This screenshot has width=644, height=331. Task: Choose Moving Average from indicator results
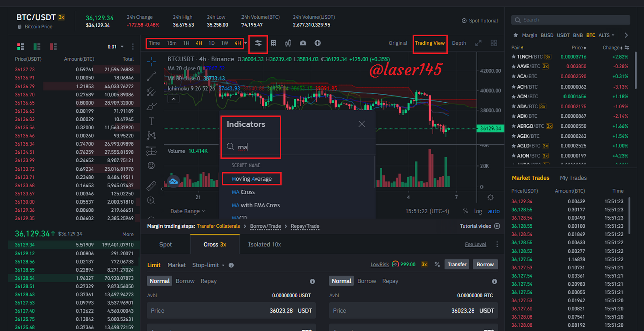point(252,179)
